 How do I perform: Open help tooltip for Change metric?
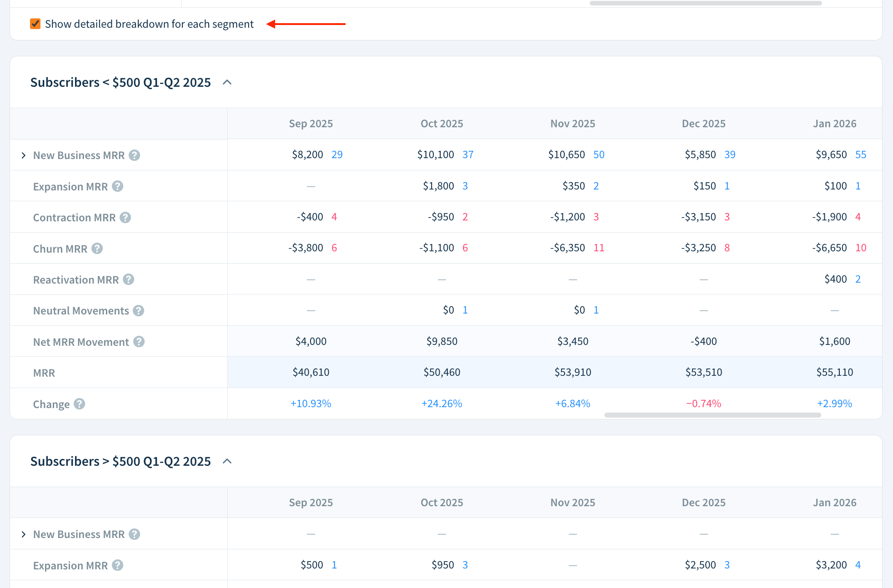(78, 404)
